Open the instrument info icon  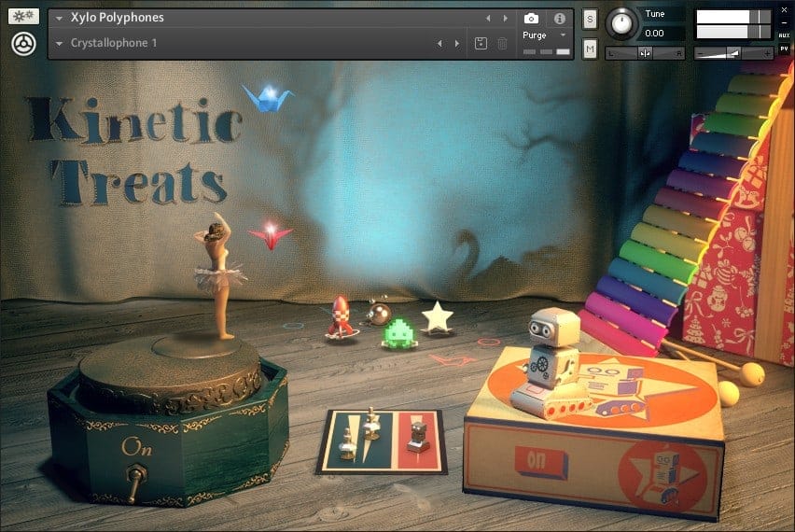pyautogui.click(x=560, y=18)
